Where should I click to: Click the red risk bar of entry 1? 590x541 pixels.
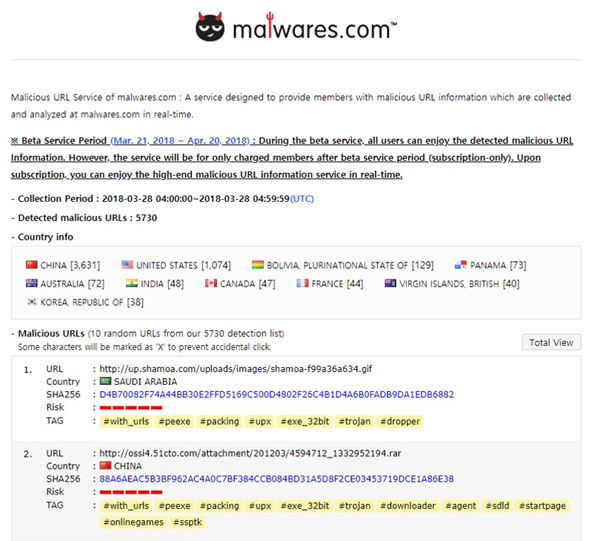pos(131,407)
